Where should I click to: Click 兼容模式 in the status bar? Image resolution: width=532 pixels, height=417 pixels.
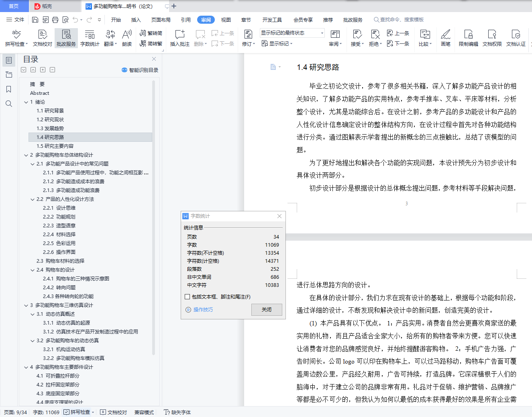click(144, 412)
